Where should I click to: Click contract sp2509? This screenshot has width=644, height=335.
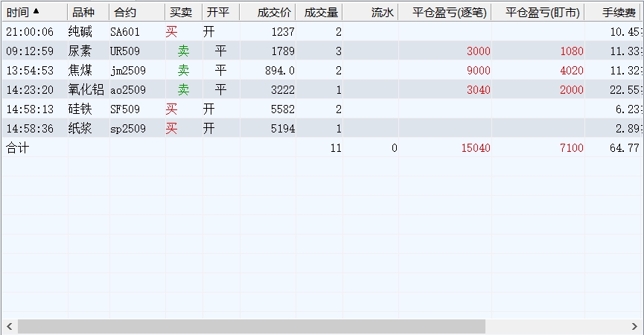click(x=128, y=129)
